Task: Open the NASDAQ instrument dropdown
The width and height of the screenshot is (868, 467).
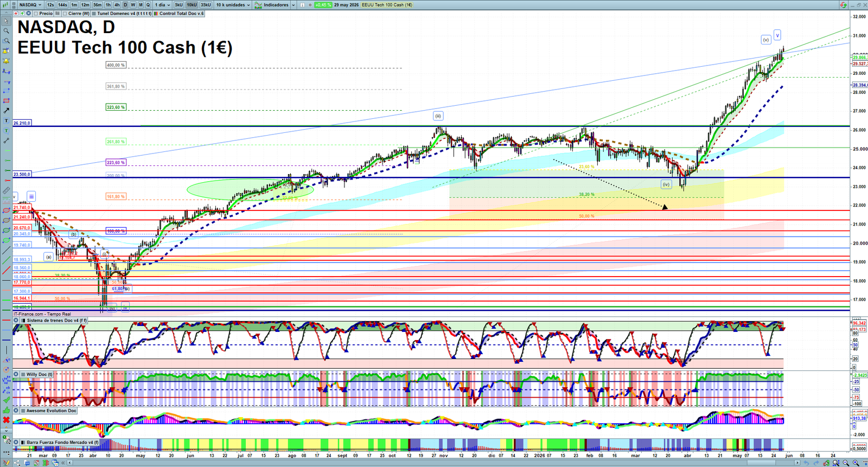Action: [x=30, y=5]
